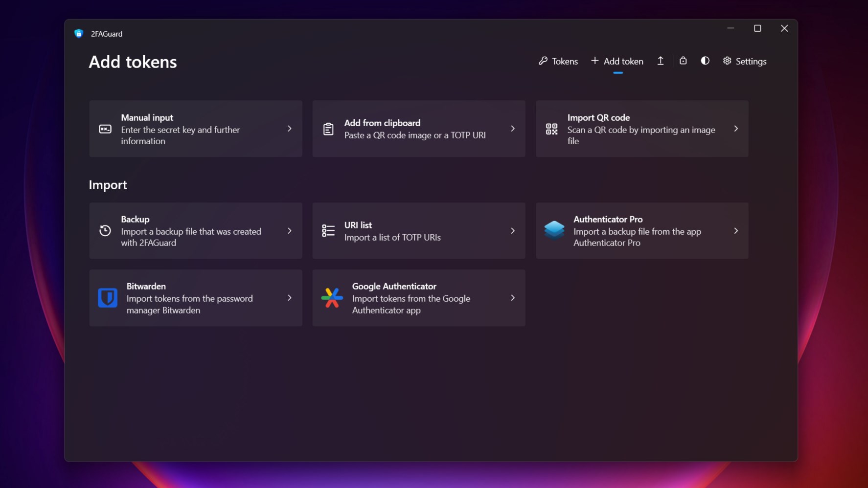The height and width of the screenshot is (488, 868).
Task: Toggle dark mode with the contrast icon
Action: 705,61
